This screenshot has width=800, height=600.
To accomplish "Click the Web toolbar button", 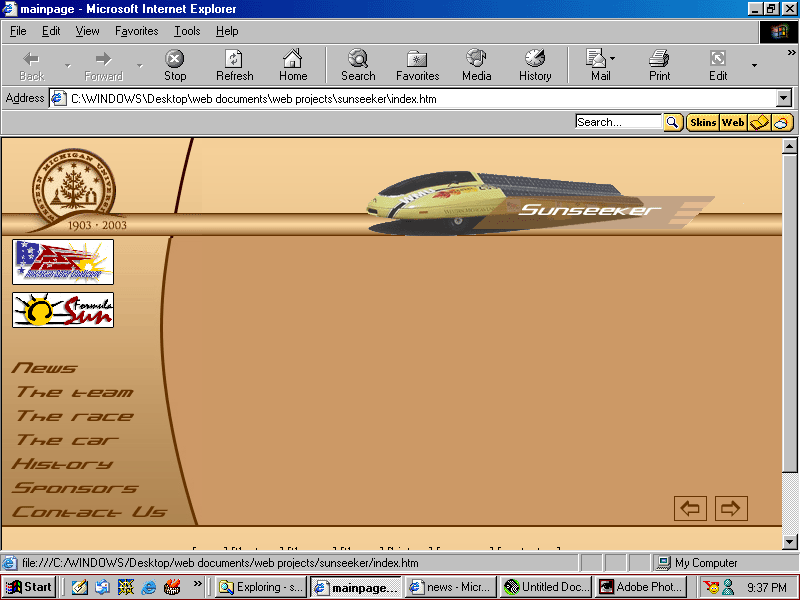I will (x=733, y=122).
